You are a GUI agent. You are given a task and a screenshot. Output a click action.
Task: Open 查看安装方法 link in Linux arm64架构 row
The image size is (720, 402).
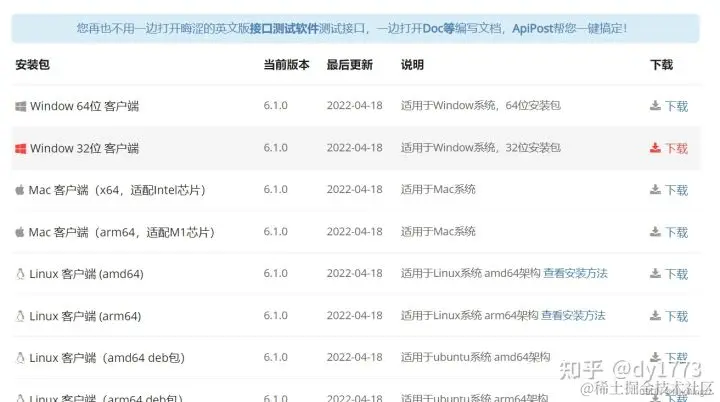tap(573, 316)
